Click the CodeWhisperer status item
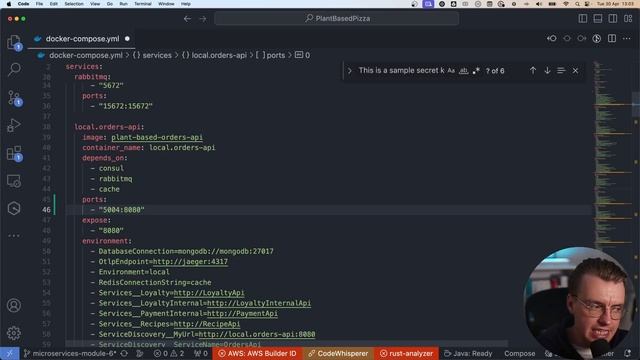Image resolution: width=640 pixels, height=360 pixels. (338, 353)
